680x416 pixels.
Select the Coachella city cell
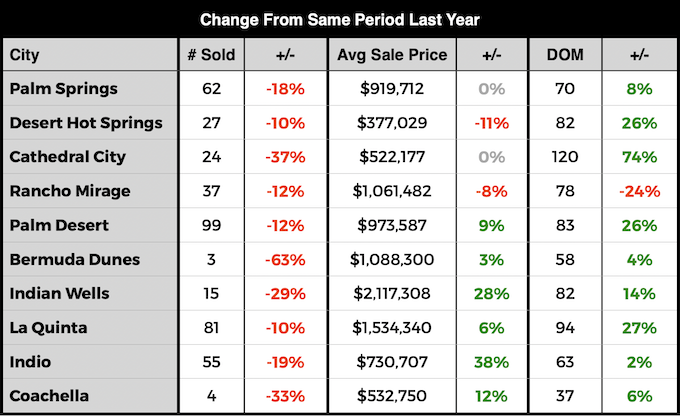click(x=50, y=395)
